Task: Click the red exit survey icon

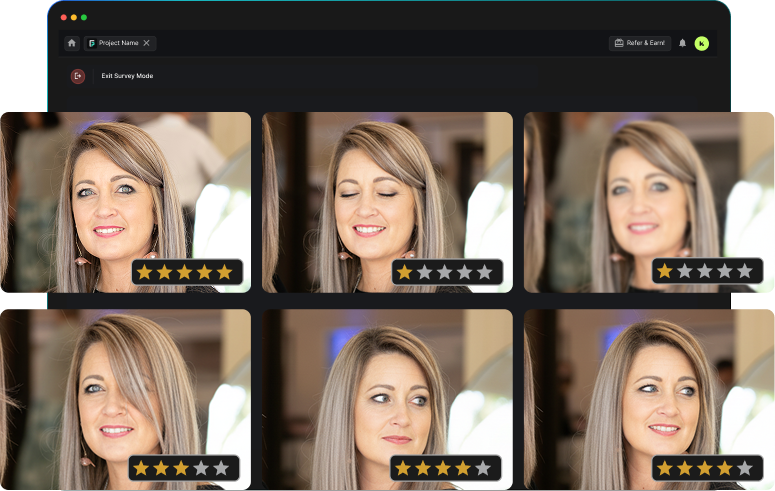Action: [78, 76]
